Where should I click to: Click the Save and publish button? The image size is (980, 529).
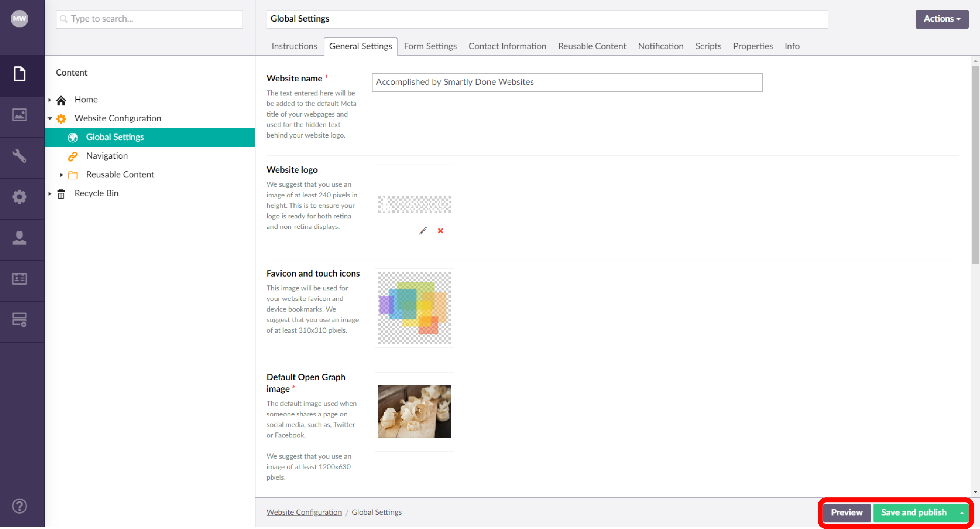coord(913,513)
